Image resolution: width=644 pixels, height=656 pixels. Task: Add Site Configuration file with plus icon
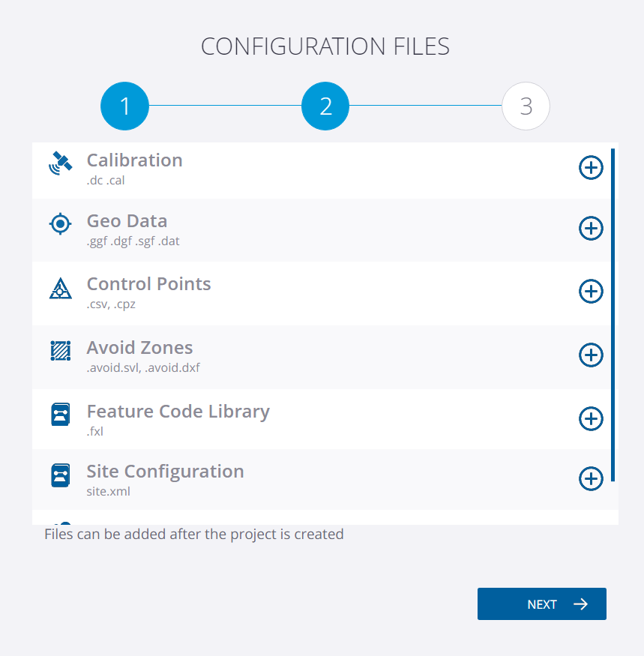(591, 478)
